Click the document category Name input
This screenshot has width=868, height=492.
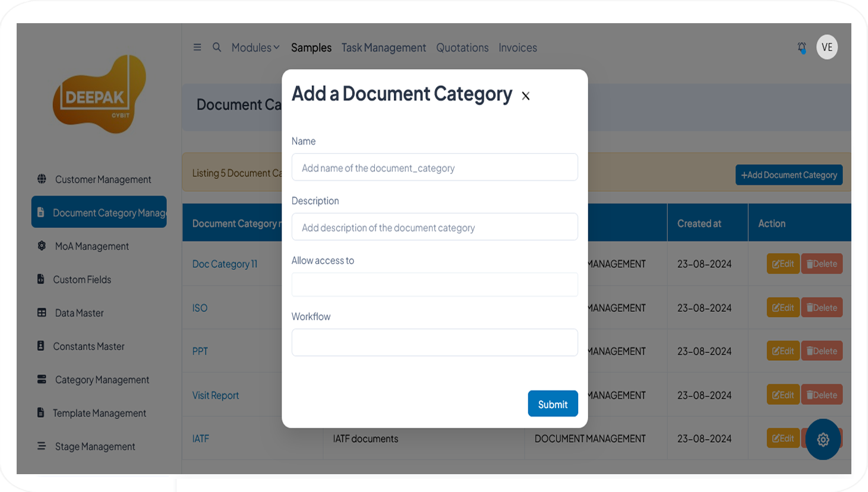[x=434, y=167]
